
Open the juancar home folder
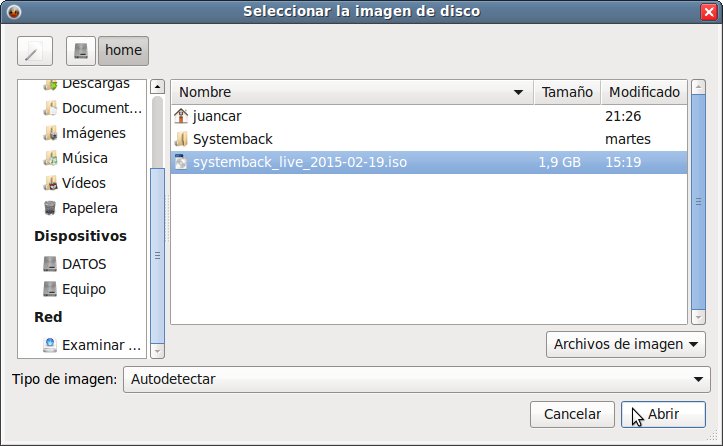[217, 116]
